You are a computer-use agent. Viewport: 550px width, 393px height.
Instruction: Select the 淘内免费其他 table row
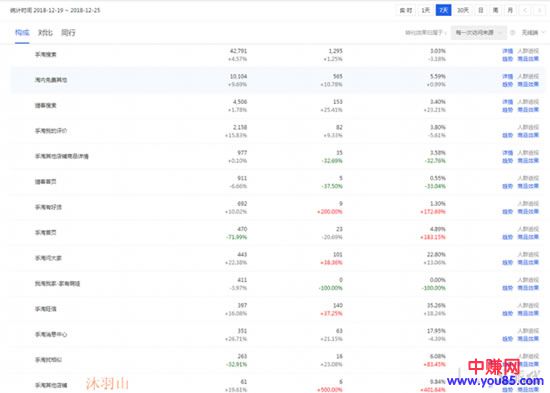pos(278,80)
